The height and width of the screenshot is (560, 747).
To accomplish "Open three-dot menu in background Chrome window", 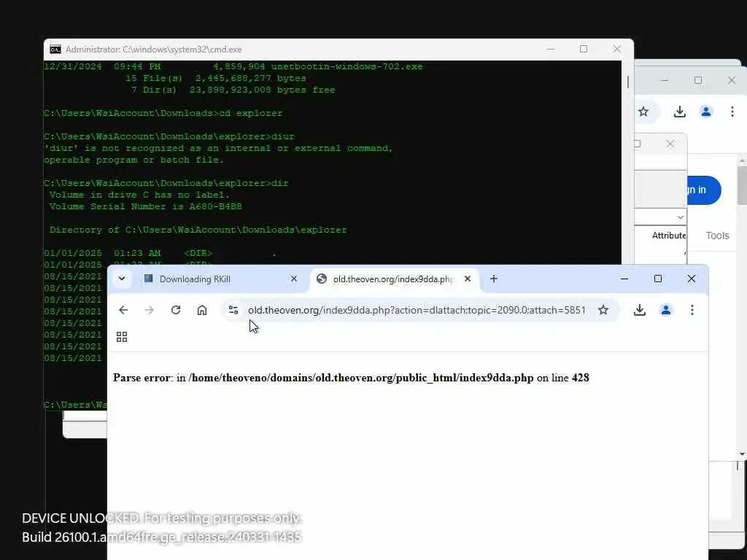I will pyautogui.click(x=732, y=112).
